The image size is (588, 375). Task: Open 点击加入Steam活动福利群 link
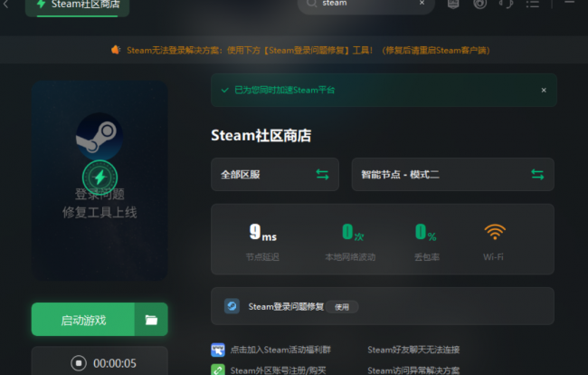click(x=280, y=350)
